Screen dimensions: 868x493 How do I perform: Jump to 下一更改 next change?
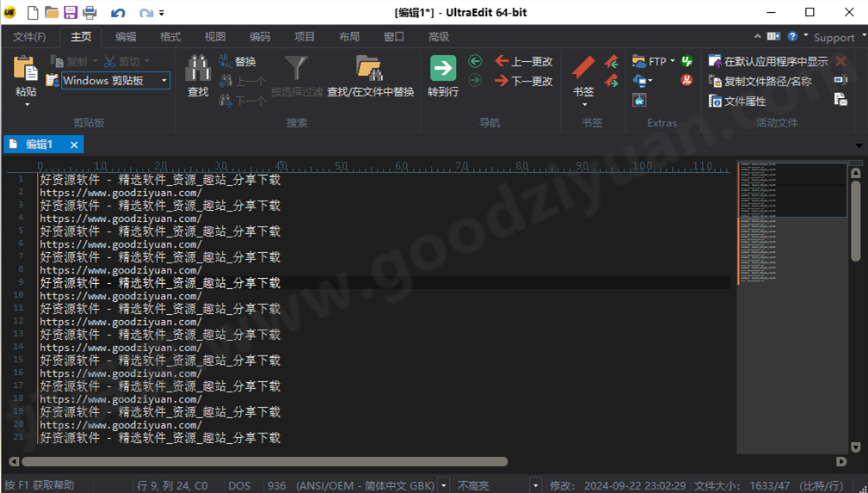pos(524,81)
